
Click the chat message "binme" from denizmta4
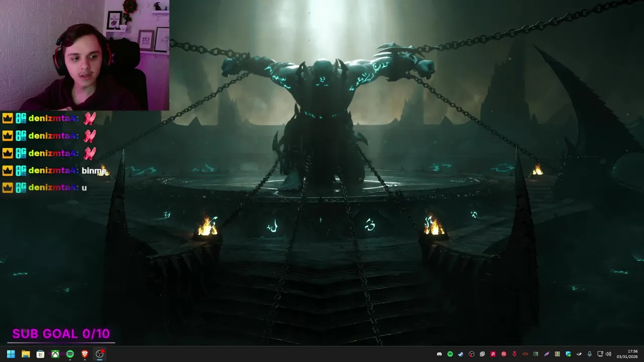[94, 170]
